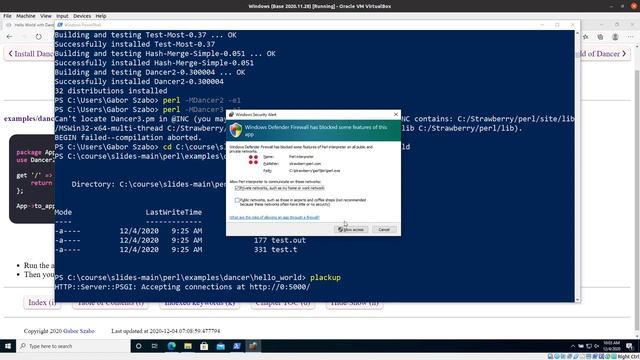Image resolution: width=640 pixels, height=360 pixels.
Task: Click the PowerShell title bar icon
Action: [x=60, y=25]
